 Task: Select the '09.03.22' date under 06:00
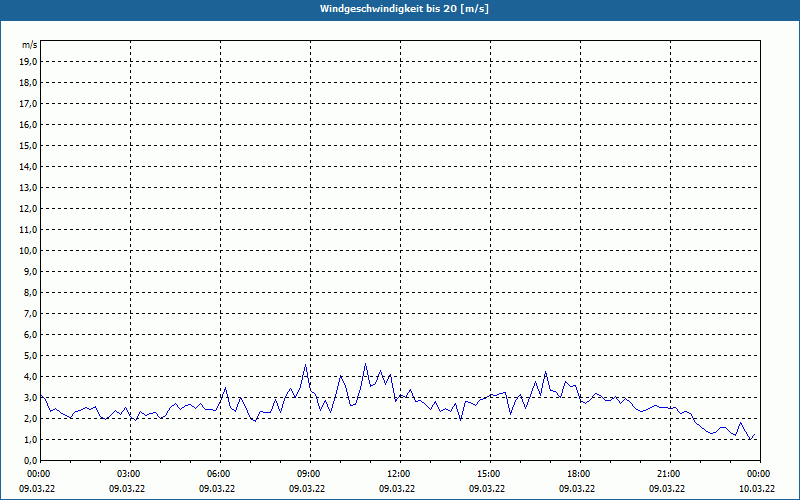(217, 489)
